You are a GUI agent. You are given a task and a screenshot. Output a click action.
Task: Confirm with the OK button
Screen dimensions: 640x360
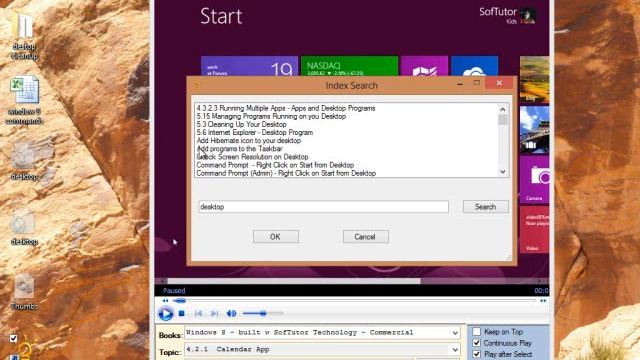(276, 237)
